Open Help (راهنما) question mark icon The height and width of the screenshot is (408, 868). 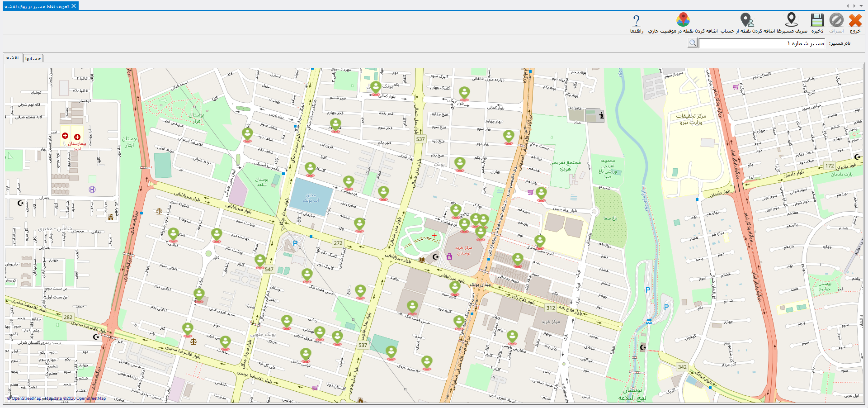[637, 21]
